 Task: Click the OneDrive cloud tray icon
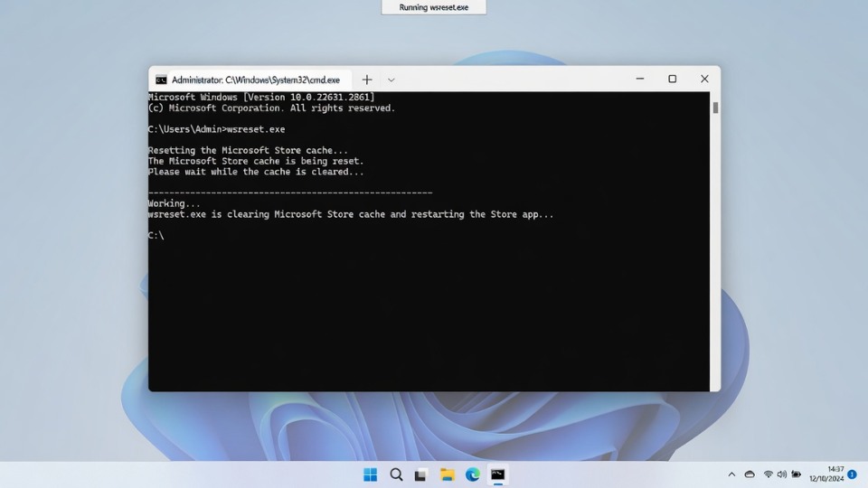click(750, 474)
